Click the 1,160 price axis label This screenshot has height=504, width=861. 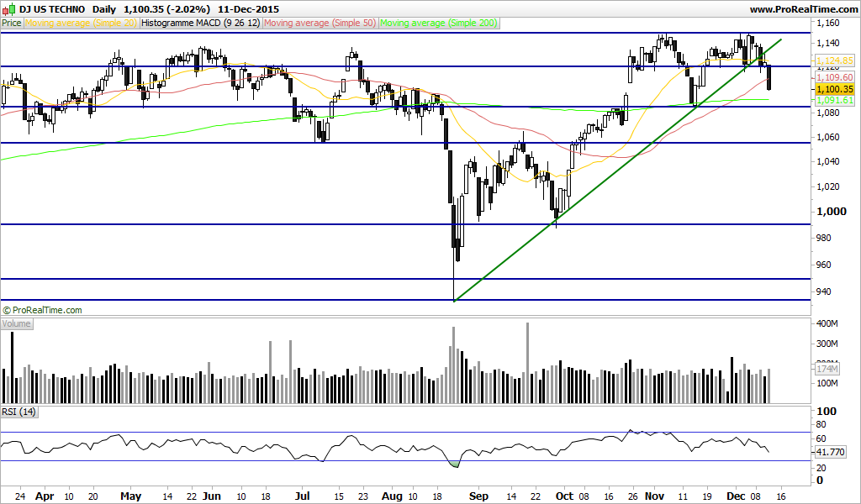(828, 23)
